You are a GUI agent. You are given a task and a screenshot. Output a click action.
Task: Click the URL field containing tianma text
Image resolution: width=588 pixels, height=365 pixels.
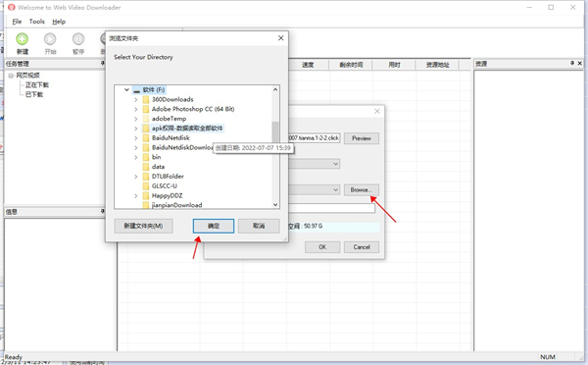click(315, 137)
